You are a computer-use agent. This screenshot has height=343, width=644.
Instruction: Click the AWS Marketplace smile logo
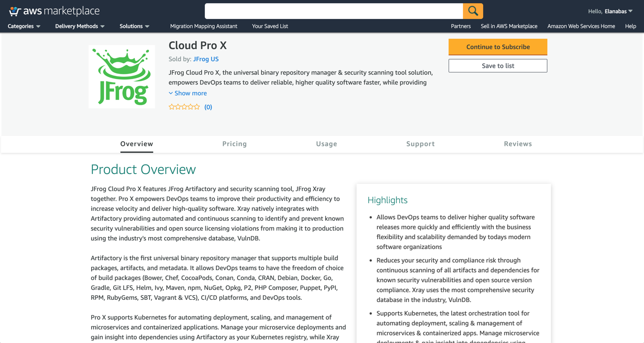point(15,11)
